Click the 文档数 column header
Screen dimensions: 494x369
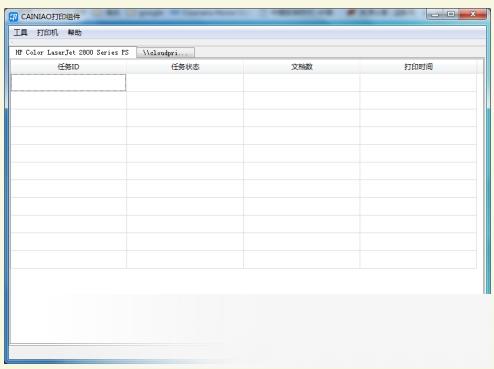302,67
